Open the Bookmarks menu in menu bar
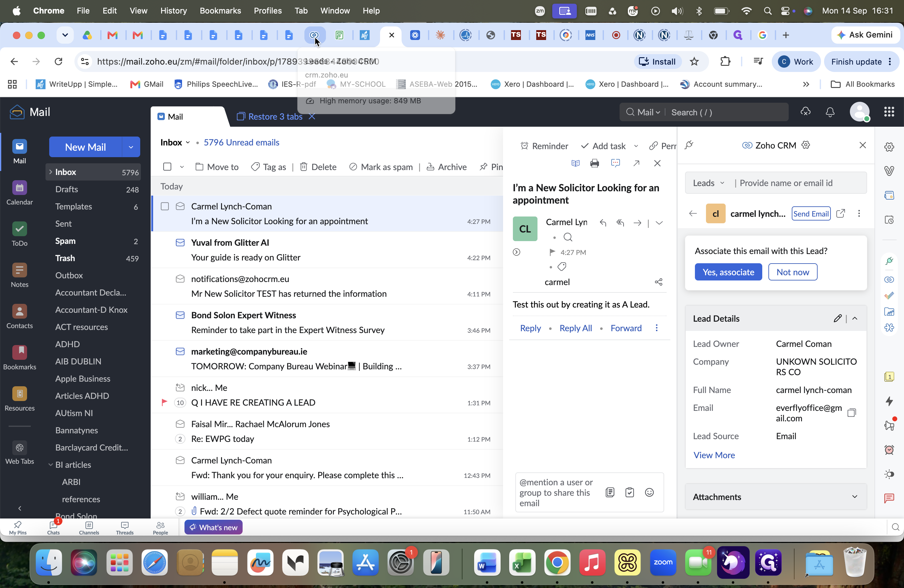 click(x=220, y=11)
